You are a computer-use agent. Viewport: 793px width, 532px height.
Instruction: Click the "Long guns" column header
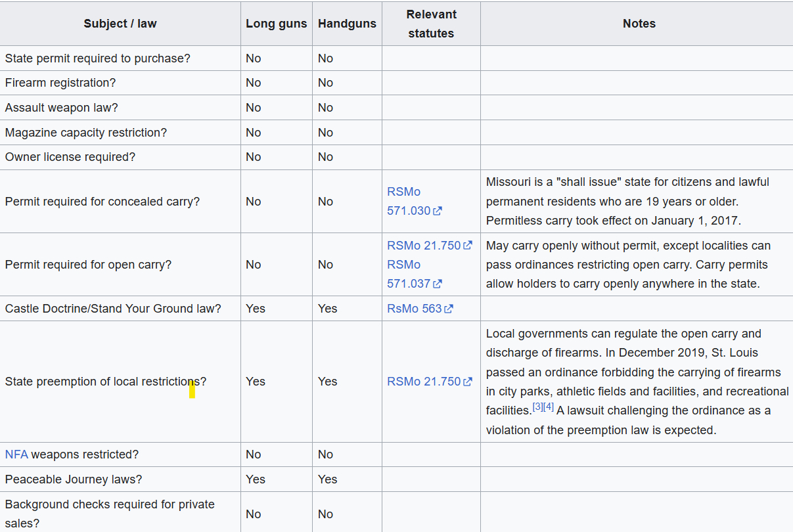tap(276, 24)
